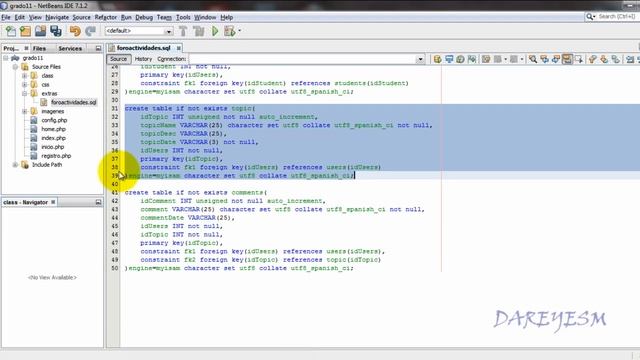
Task: Open the Tools menu
Action: point(183,17)
